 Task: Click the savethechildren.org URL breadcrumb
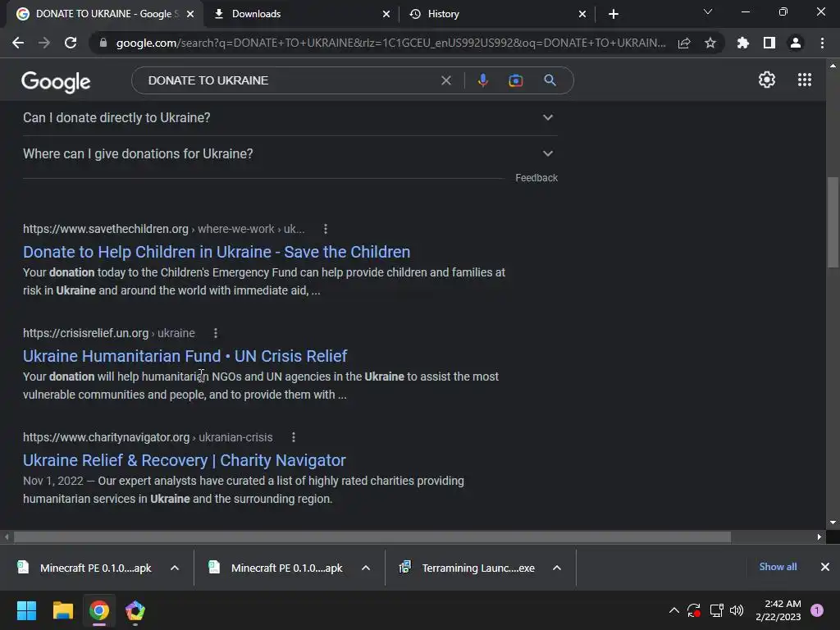(164, 230)
